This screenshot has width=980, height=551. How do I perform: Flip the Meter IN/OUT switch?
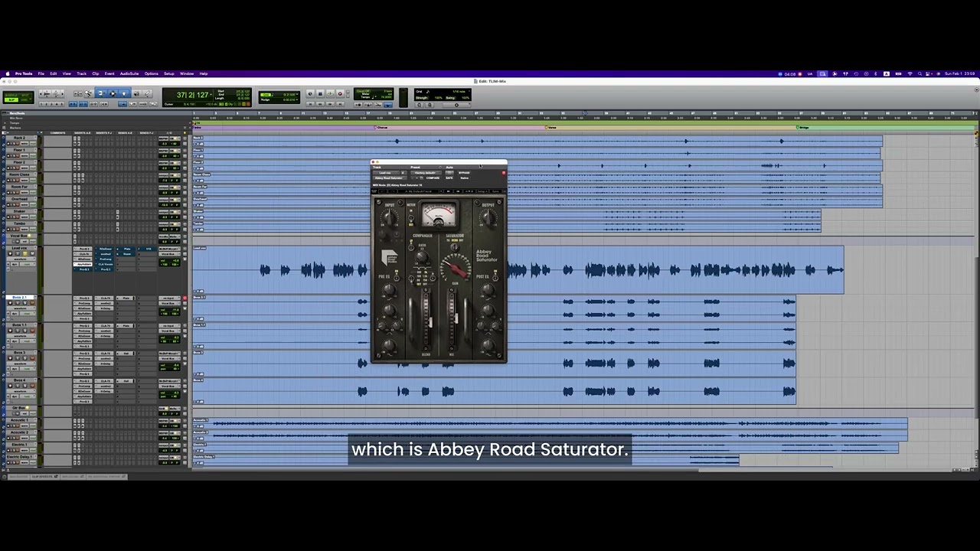[411, 218]
